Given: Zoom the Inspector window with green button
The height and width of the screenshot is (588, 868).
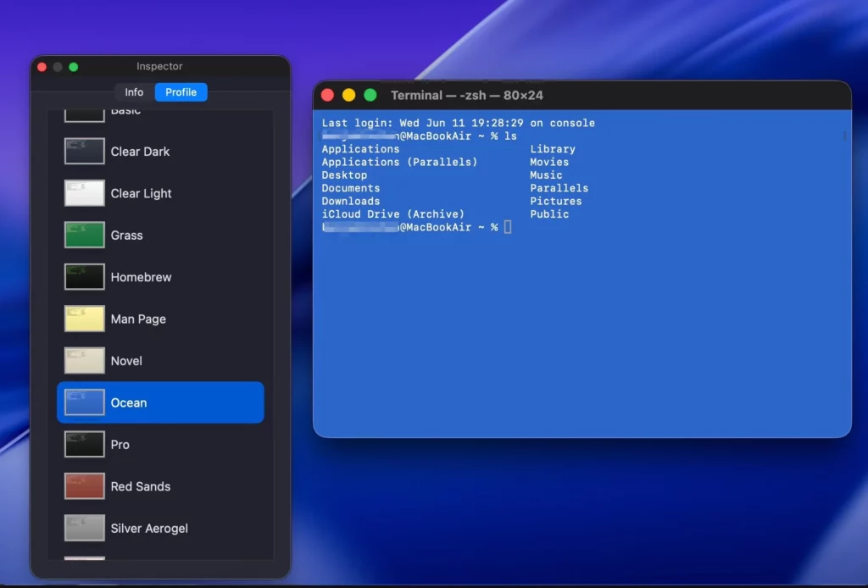Looking at the screenshot, I should (x=74, y=67).
